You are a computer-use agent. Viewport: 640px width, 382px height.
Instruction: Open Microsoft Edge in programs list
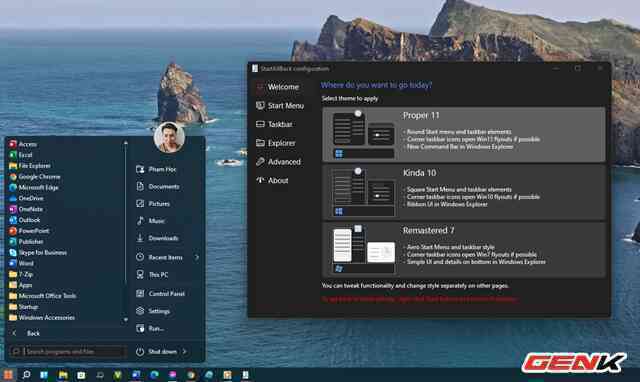point(34,187)
